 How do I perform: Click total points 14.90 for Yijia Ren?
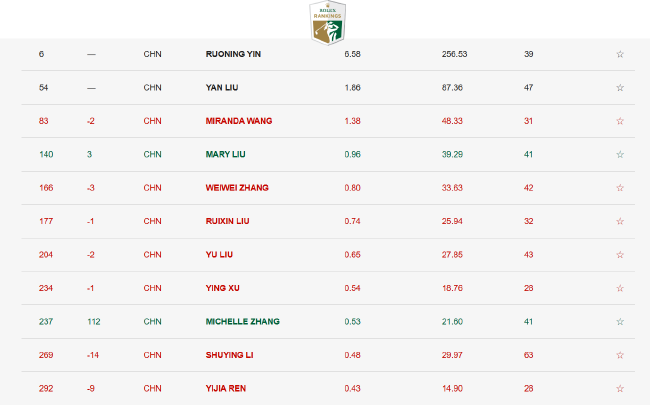[452, 389]
